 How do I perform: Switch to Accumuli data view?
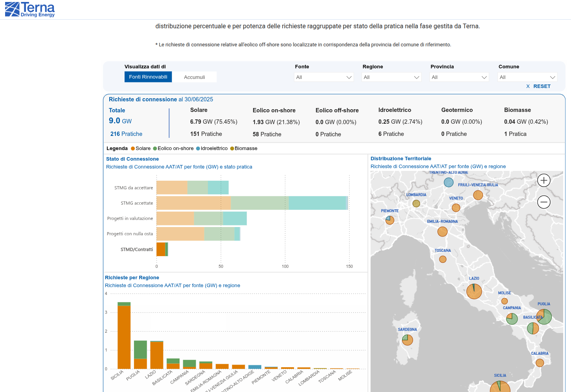pyautogui.click(x=195, y=77)
